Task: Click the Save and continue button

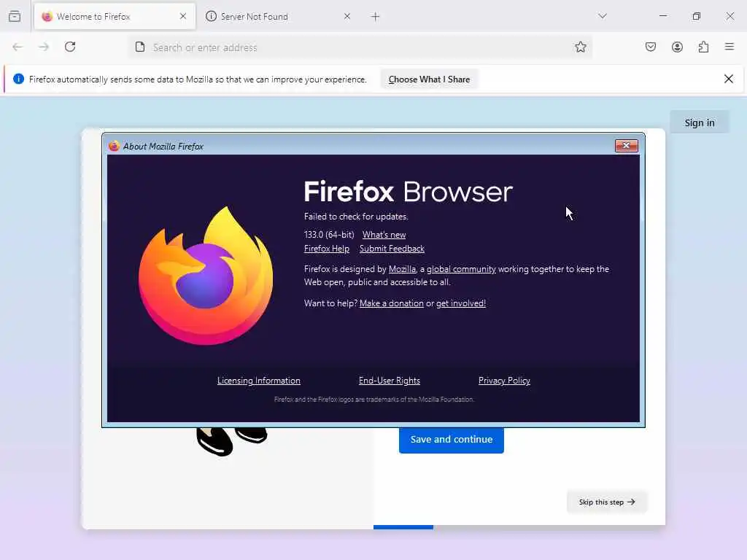Action: click(x=452, y=440)
